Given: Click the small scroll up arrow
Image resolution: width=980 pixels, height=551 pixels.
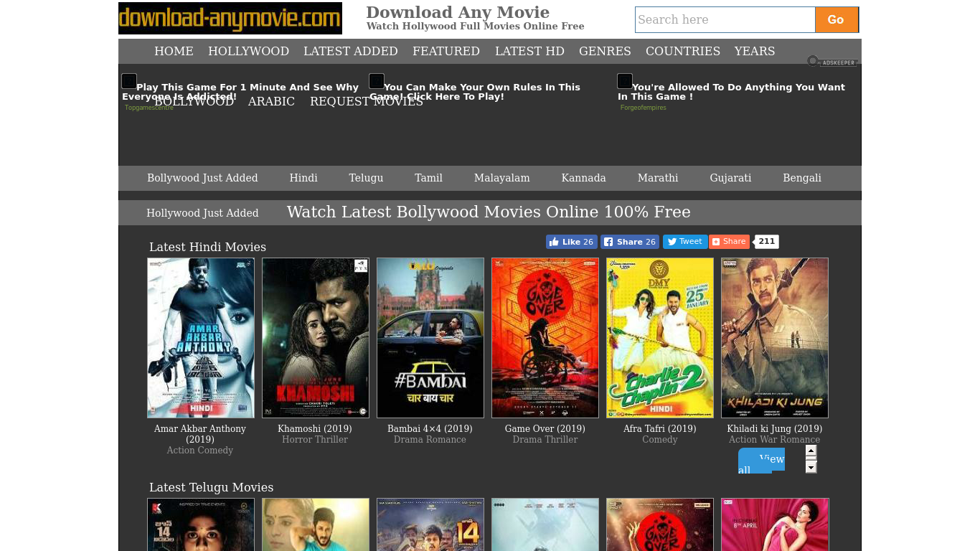Looking at the screenshot, I should pos(811,451).
